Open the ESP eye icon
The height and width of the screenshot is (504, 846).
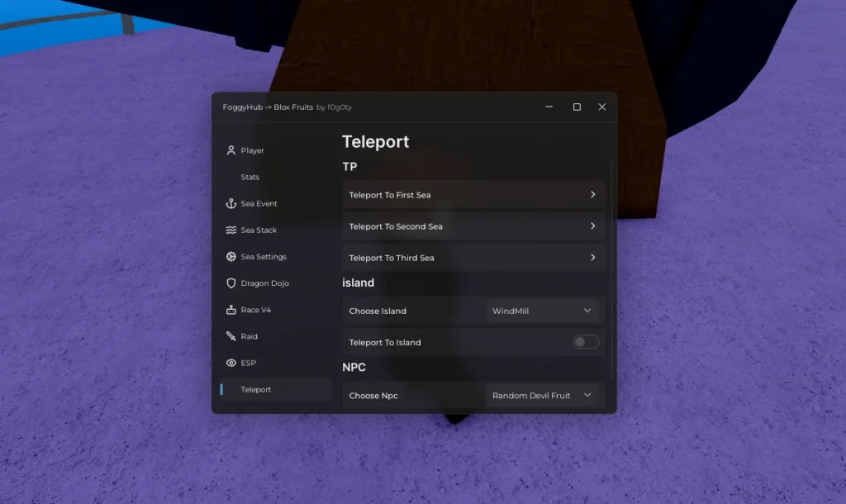coord(231,363)
